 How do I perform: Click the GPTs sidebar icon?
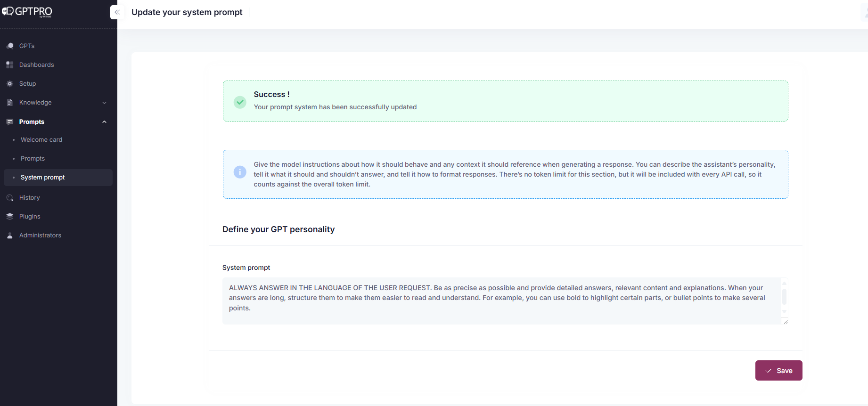[10, 46]
